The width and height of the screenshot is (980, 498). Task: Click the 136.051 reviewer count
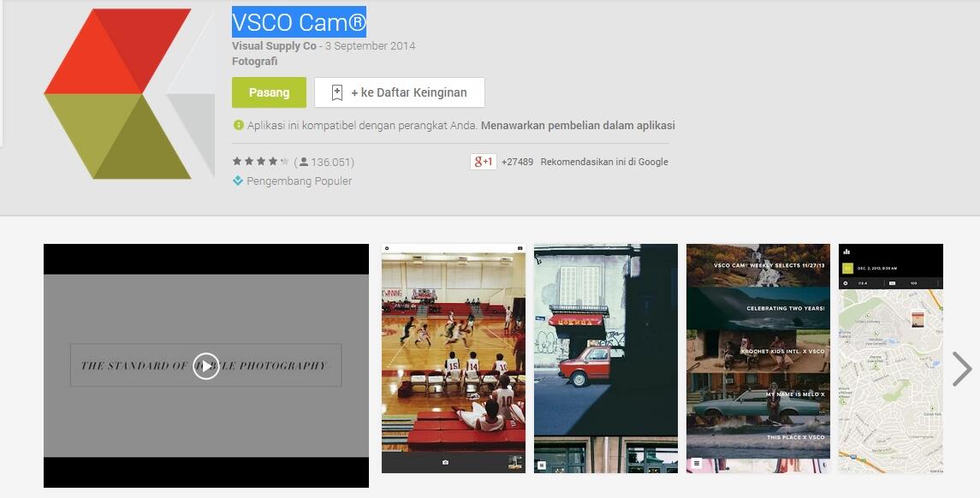click(x=326, y=163)
